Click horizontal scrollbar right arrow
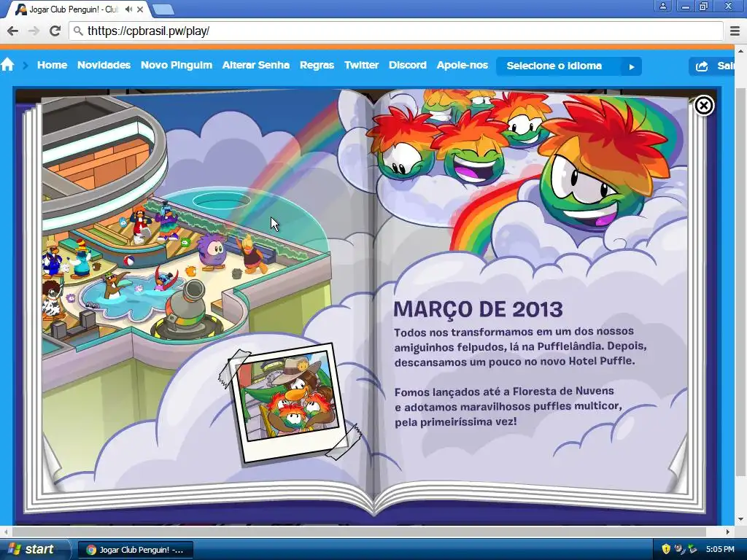This screenshot has width=747, height=560. tap(728, 532)
